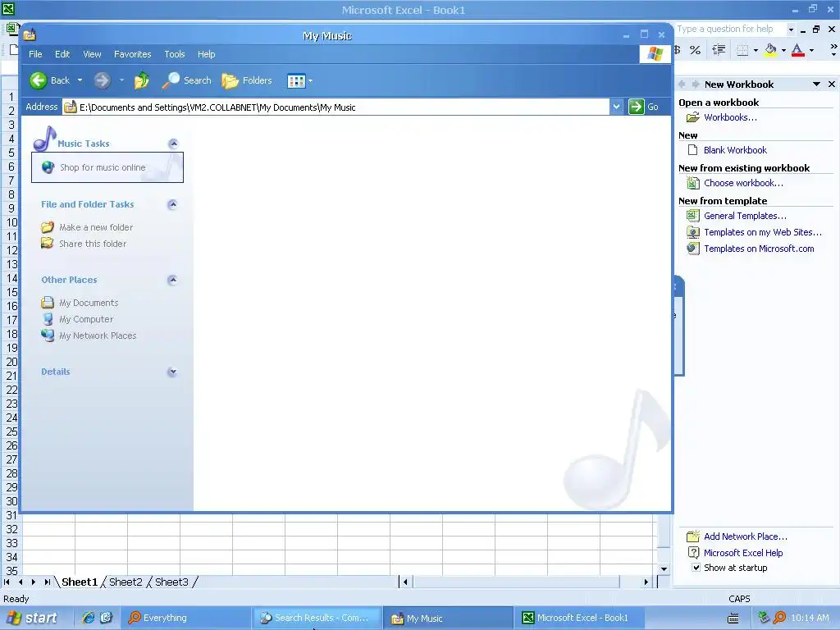Go to My Network Places
Image resolution: width=840 pixels, height=630 pixels.
(x=98, y=336)
